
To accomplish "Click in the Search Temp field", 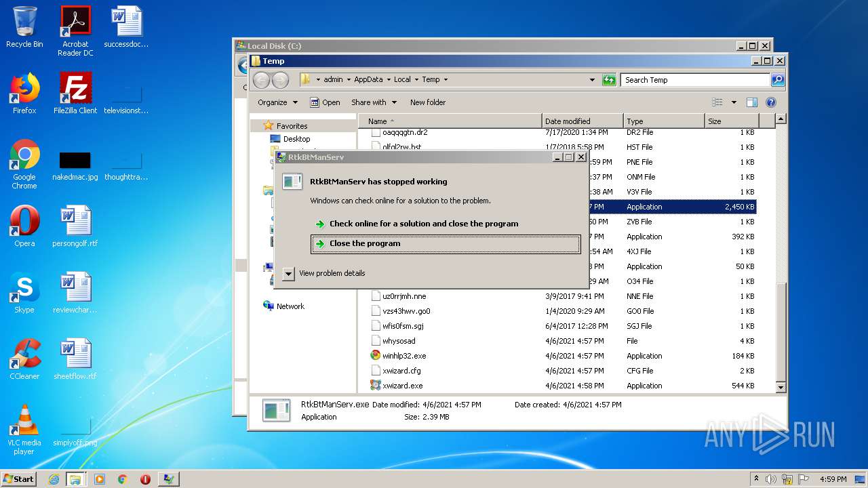I will click(695, 80).
